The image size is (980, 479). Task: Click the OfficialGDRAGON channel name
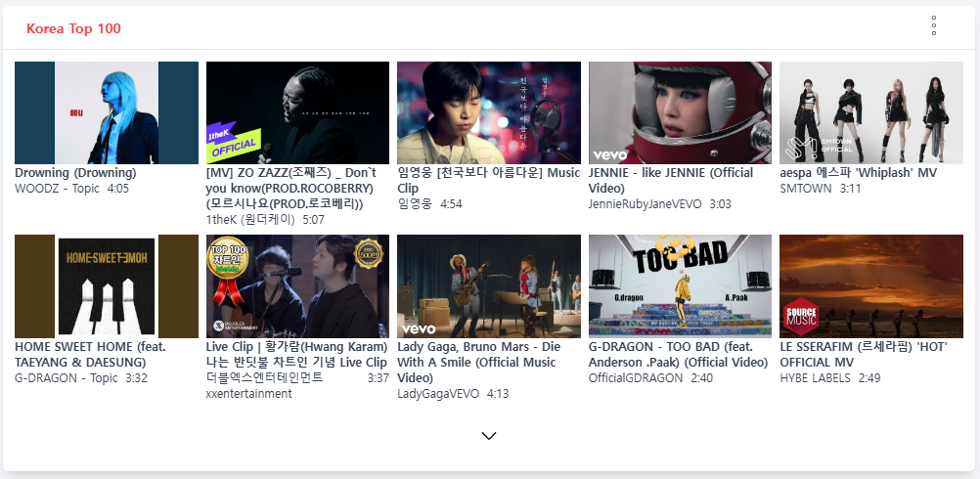tap(636, 378)
